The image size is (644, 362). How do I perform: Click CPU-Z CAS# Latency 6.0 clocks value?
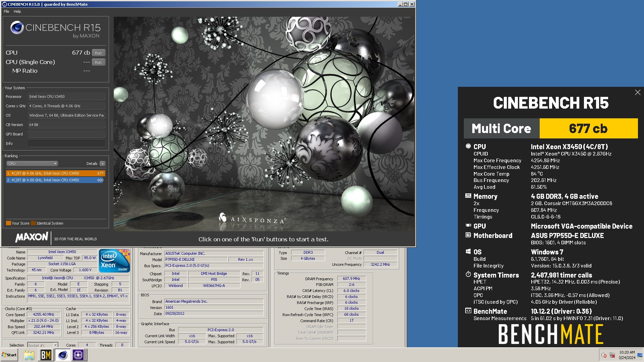click(351, 291)
